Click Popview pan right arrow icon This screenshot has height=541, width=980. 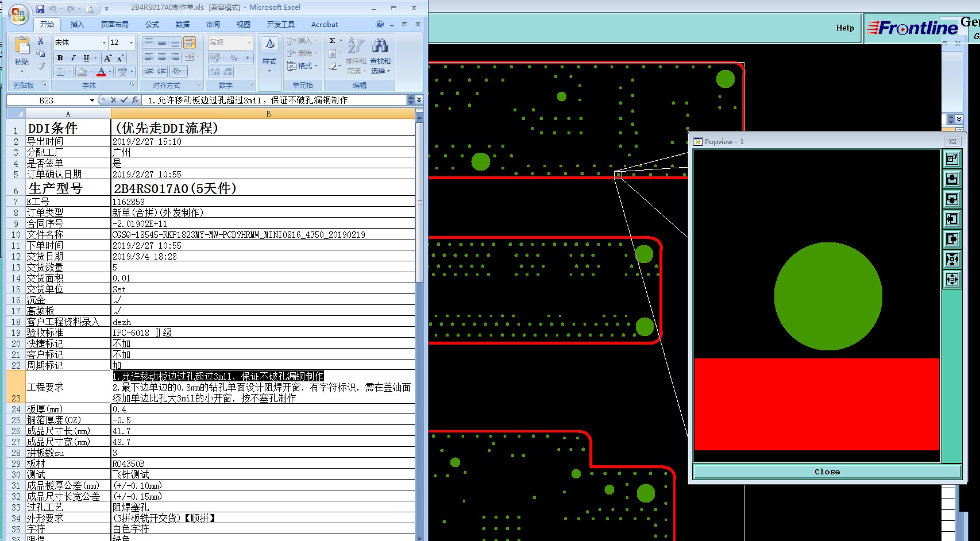(952, 239)
